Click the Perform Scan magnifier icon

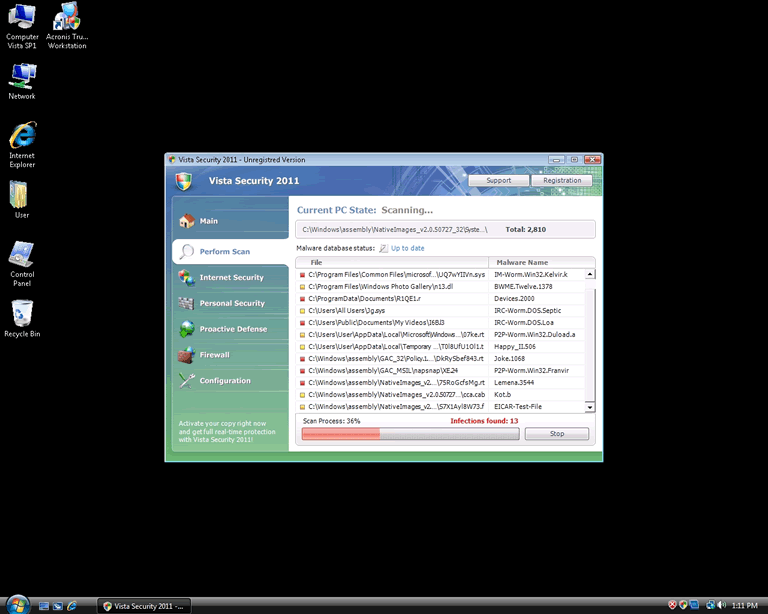point(186,251)
